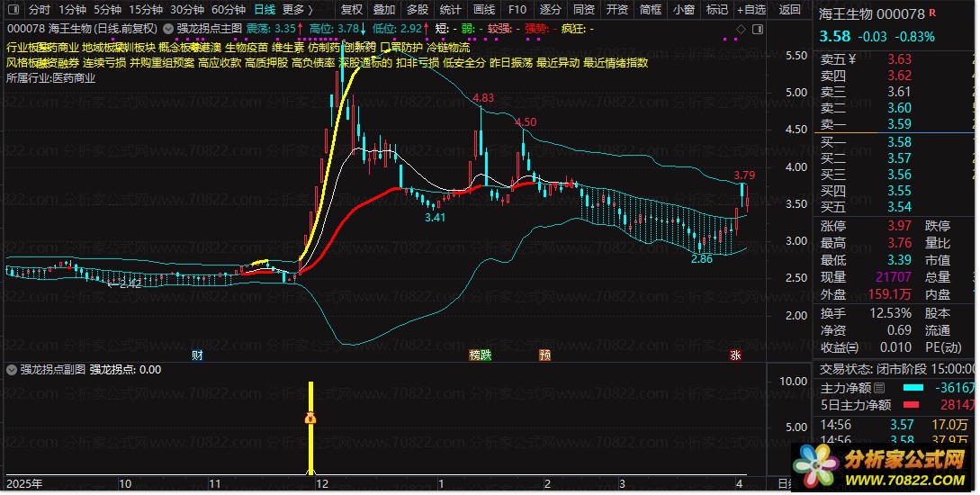Toggle the left sidebar panel icon
Viewport: 980px width, 495px height.
tap(13, 9)
